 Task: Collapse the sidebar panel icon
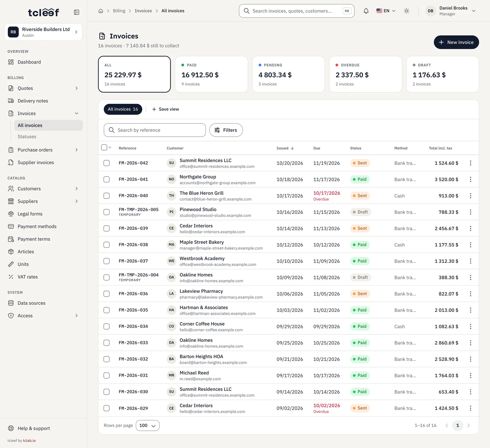point(76,12)
